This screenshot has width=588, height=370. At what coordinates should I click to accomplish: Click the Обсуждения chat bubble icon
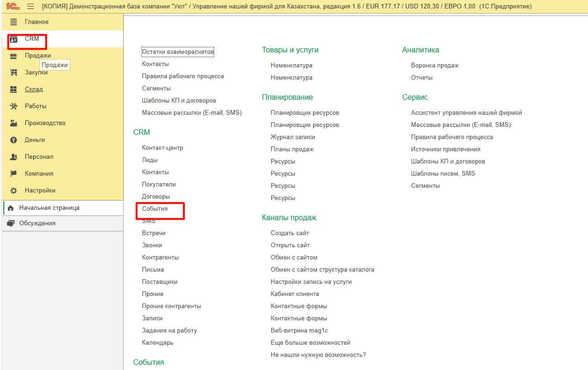click(11, 223)
